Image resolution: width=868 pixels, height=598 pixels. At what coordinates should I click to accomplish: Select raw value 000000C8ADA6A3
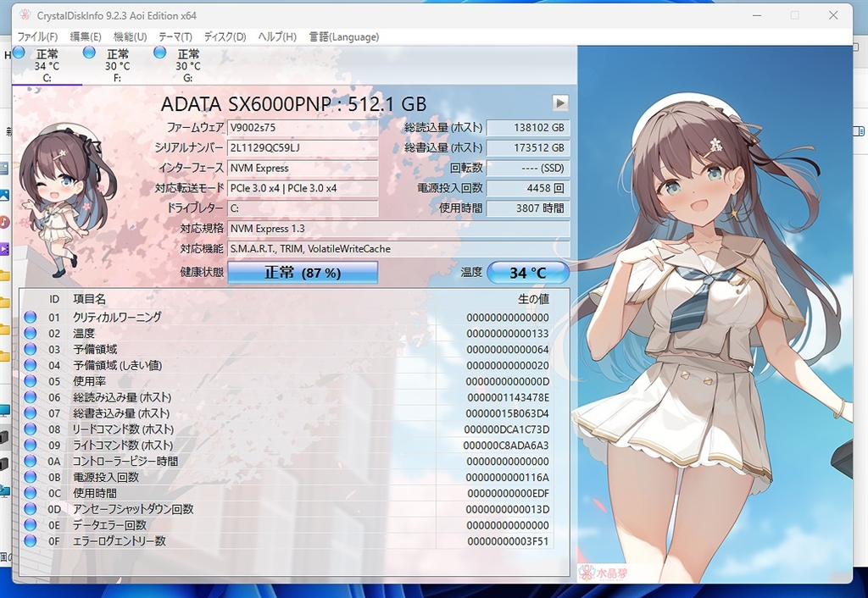pyautogui.click(x=506, y=446)
